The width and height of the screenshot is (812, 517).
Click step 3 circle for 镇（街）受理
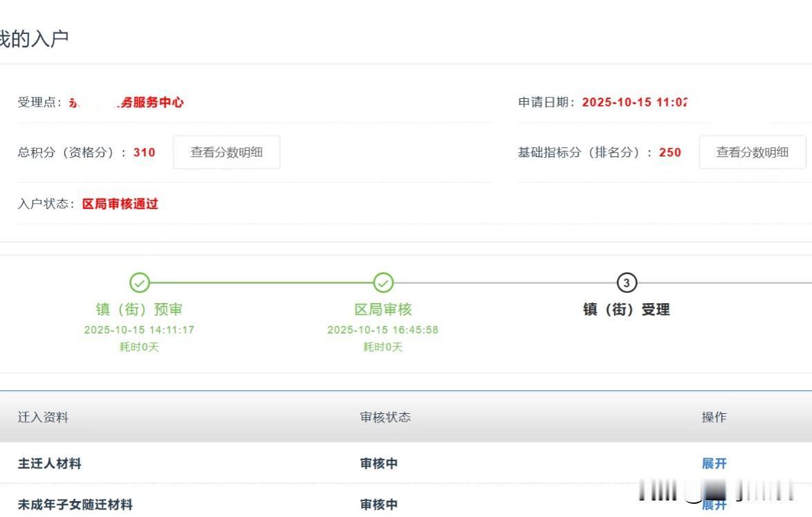click(627, 282)
